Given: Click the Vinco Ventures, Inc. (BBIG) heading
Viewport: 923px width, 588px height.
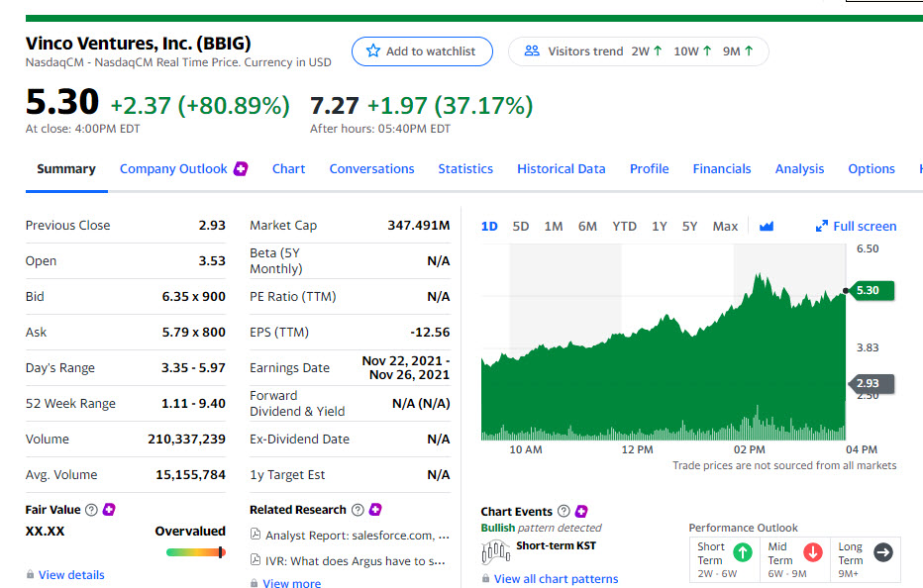Looking at the screenshot, I should [x=139, y=44].
